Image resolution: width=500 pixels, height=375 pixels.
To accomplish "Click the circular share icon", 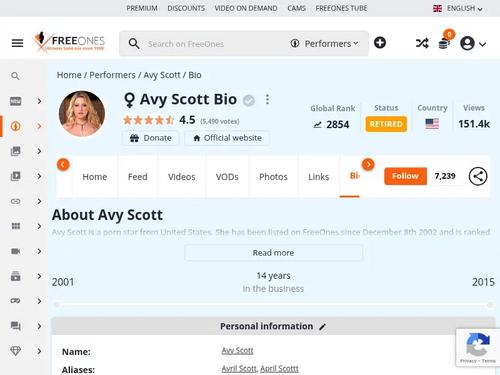I will (x=478, y=176).
